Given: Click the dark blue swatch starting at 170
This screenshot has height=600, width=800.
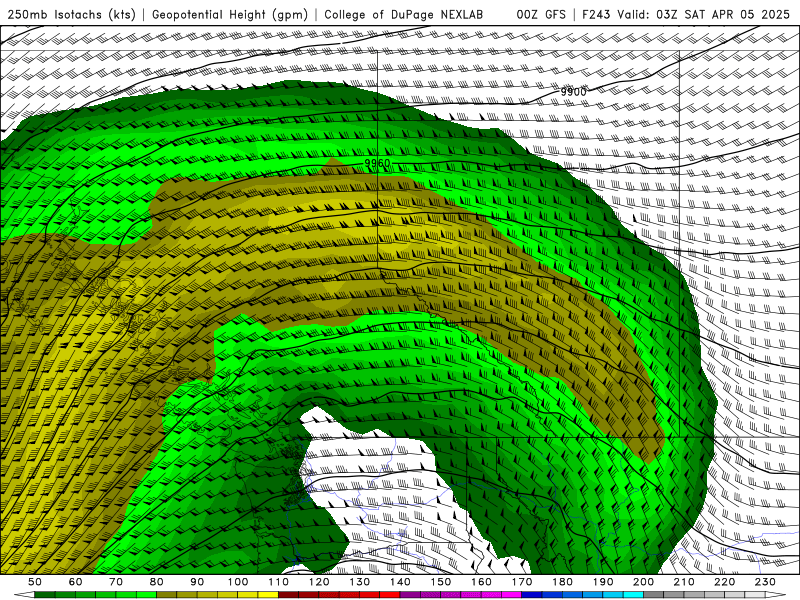Looking at the screenshot, I should (532, 595).
